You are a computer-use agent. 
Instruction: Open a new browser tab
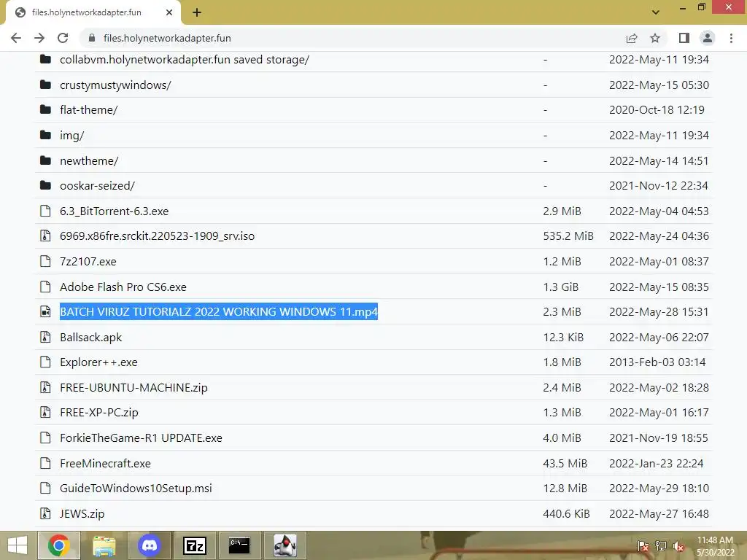tap(197, 12)
